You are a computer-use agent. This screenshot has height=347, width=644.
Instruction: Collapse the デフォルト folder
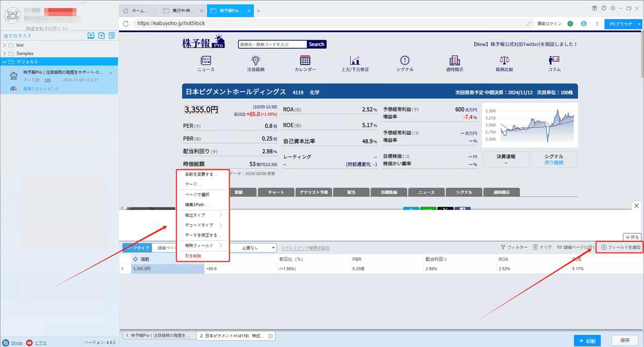point(4,62)
